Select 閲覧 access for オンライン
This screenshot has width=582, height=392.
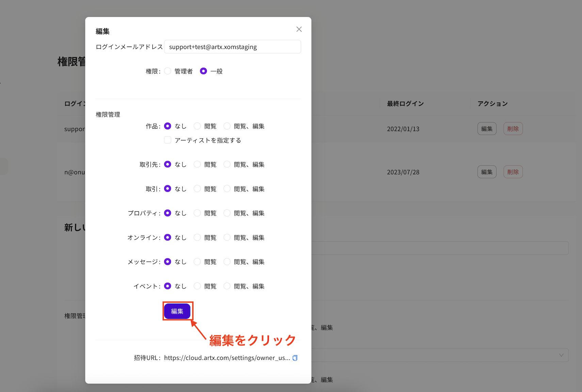pyautogui.click(x=197, y=238)
